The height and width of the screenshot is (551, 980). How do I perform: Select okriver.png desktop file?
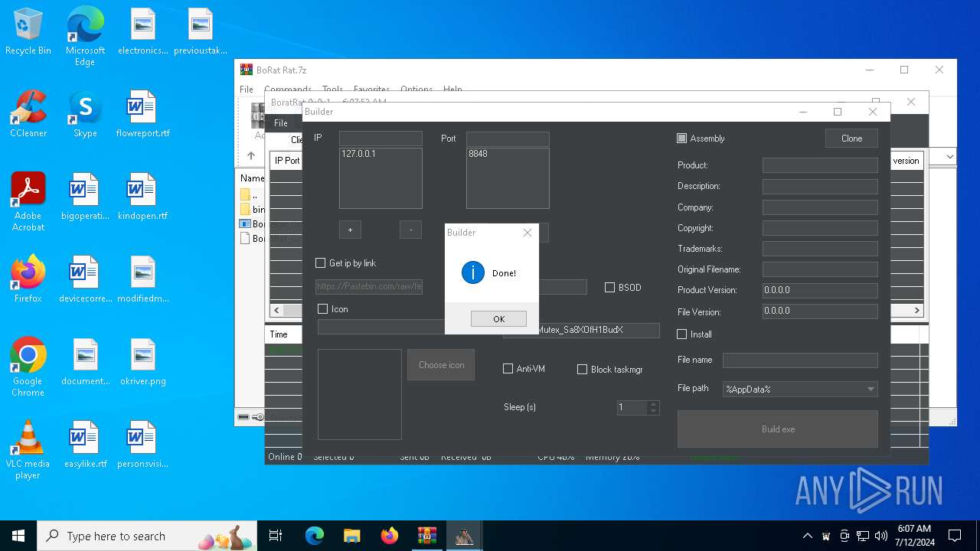[142, 363]
